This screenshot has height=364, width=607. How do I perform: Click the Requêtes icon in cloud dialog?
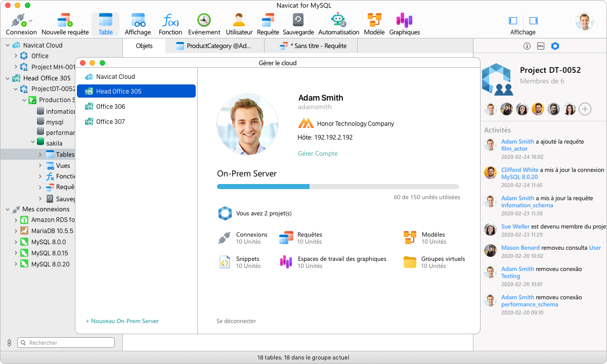286,238
